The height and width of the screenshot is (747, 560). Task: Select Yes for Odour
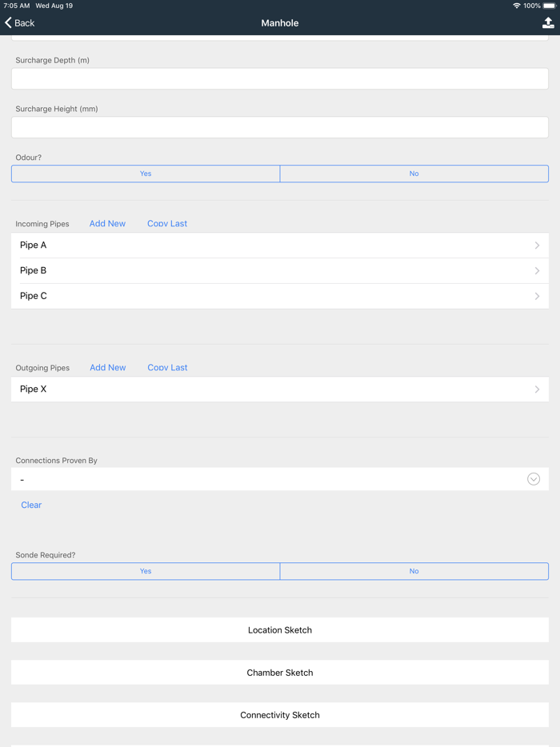click(146, 174)
